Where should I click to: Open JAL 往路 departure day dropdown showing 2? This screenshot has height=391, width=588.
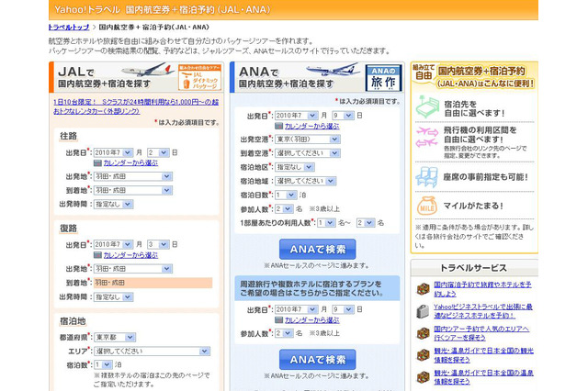pyautogui.click(x=158, y=152)
